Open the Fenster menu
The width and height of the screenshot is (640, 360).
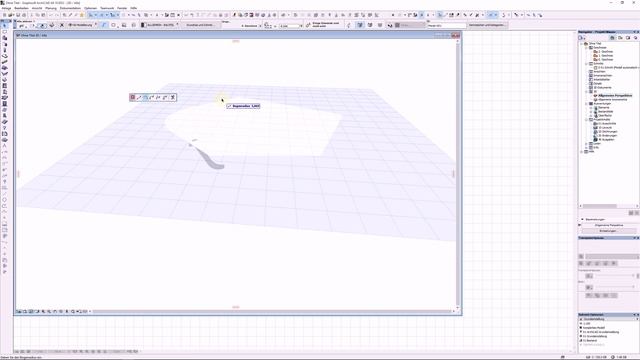point(122,8)
